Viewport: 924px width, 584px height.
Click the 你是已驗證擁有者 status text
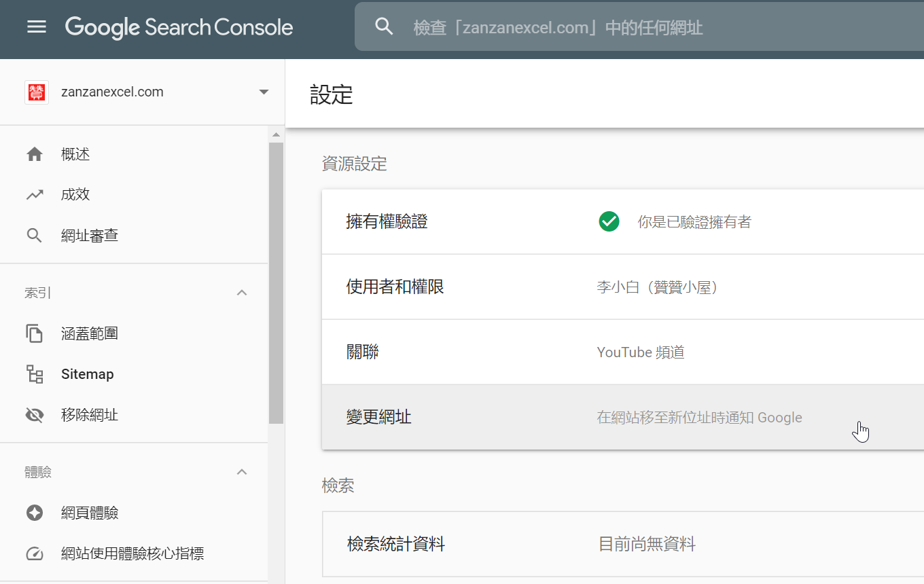click(x=694, y=222)
